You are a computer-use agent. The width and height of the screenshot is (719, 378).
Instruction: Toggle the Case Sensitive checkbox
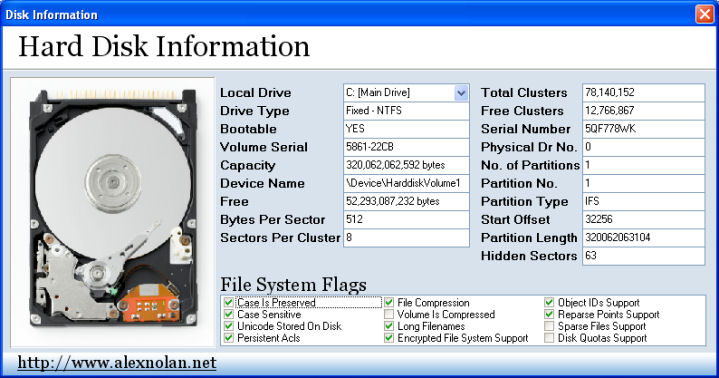(228, 314)
